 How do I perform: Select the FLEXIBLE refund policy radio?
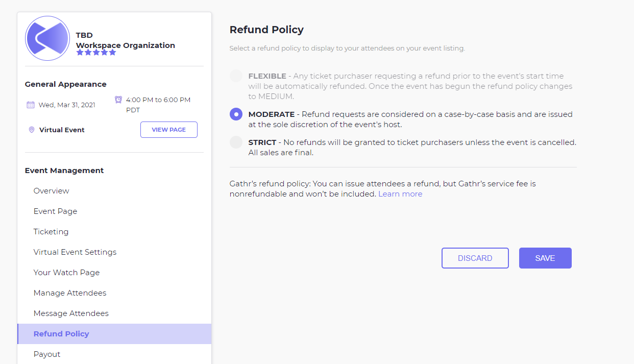[x=236, y=76]
